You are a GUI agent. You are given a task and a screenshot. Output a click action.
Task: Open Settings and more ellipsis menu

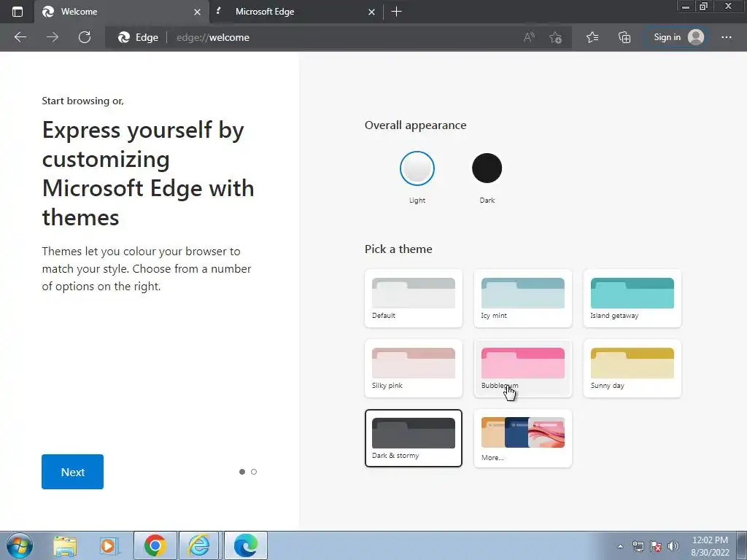tap(727, 37)
